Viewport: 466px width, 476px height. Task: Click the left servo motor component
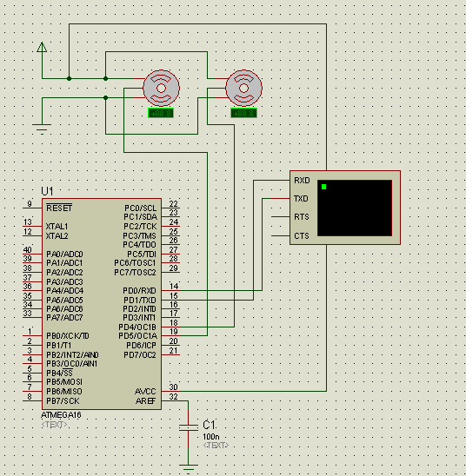(162, 88)
